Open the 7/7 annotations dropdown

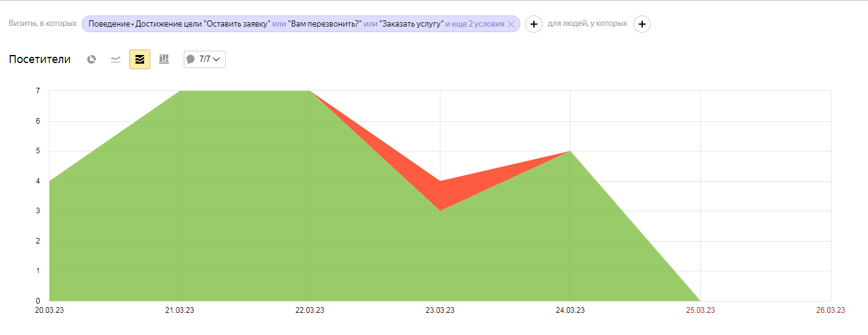click(x=205, y=59)
